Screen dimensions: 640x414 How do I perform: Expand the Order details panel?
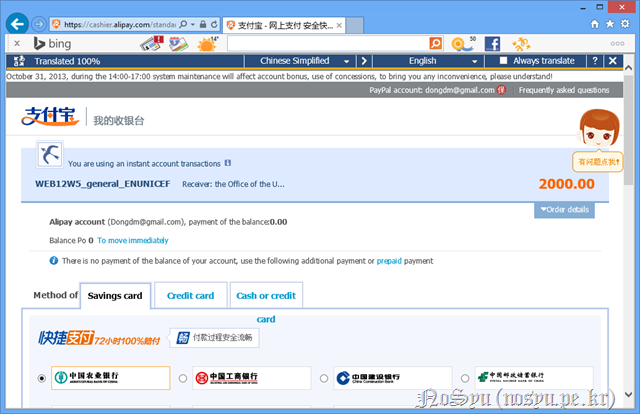tap(564, 210)
